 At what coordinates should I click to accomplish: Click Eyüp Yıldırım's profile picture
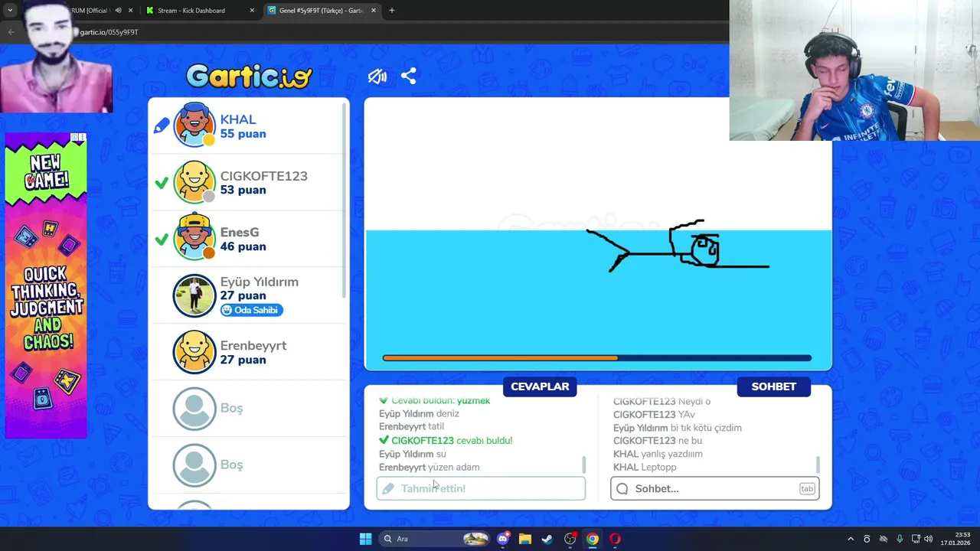click(194, 295)
